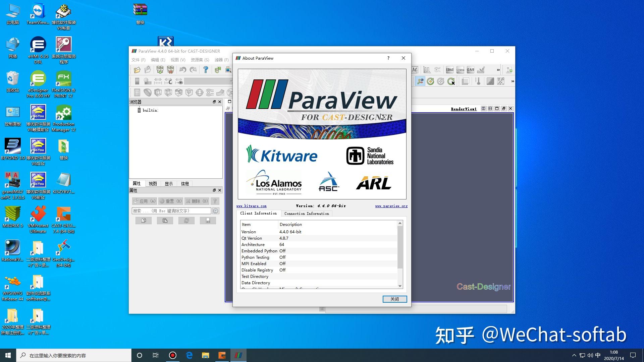Switch to Connection Information tab
The image size is (644, 362).
(306, 214)
